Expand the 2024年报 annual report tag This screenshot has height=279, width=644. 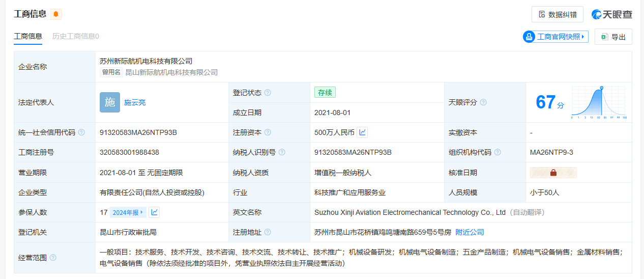[128, 212]
